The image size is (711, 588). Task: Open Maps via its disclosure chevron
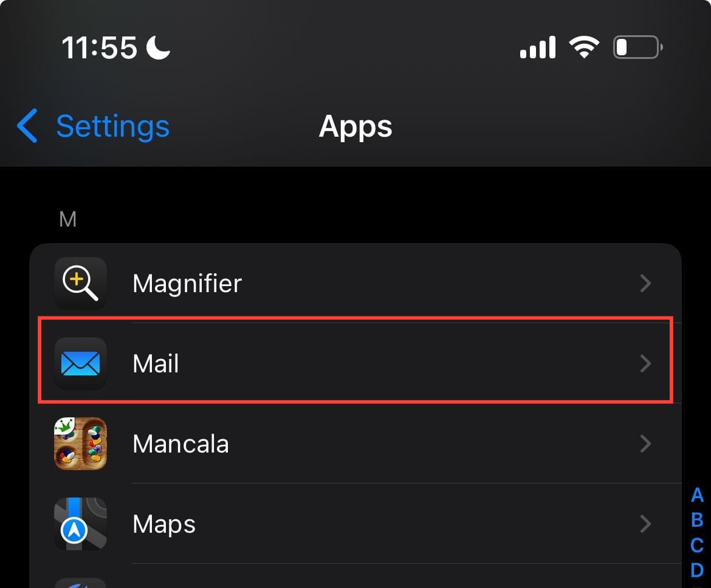pos(645,524)
